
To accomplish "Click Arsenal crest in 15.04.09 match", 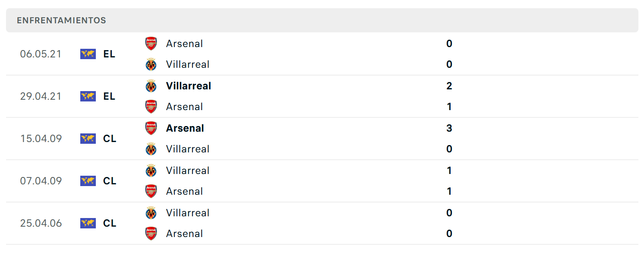I will click(x=151, y=128).
